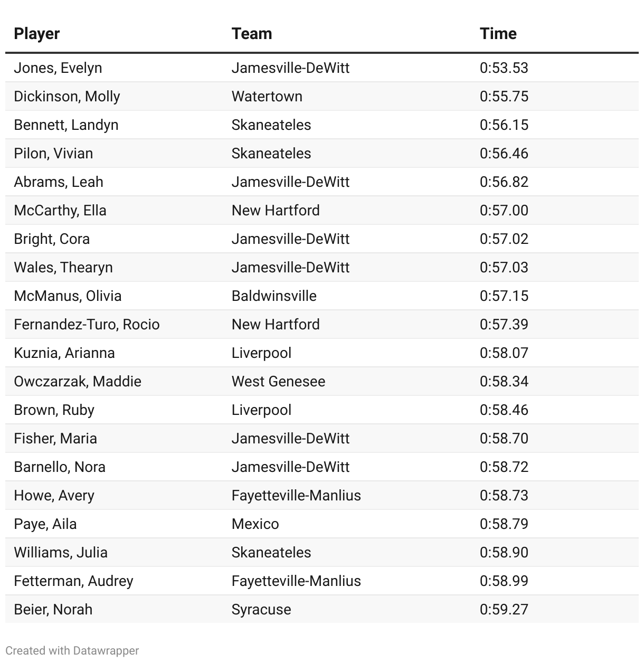644x663 pixels.
Task: Click the Fernandez-Turo, Rocio player name
Action: tap(87, 325)
